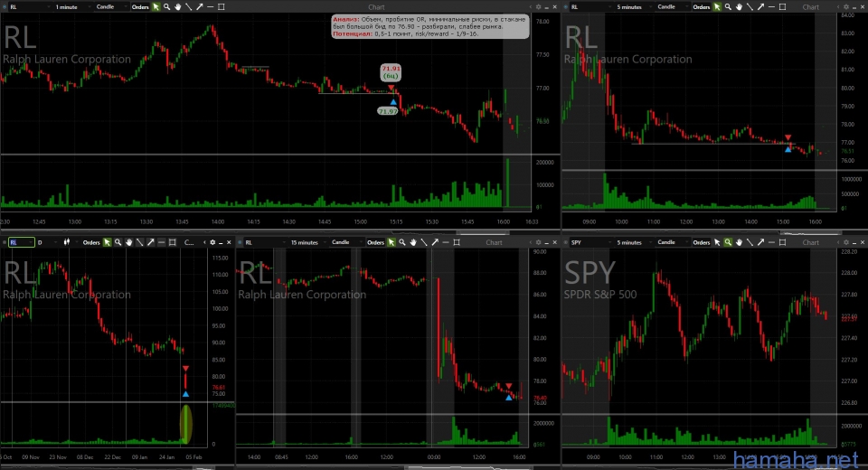Select pointer tool in RL 15 minutes chart

point(392,242)
